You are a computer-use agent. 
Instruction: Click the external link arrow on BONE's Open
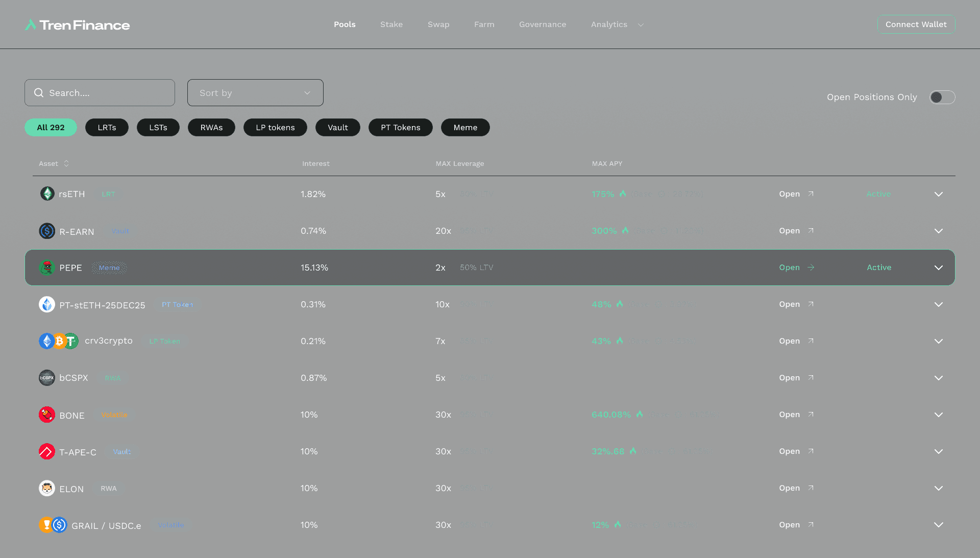tap(811, 415)
